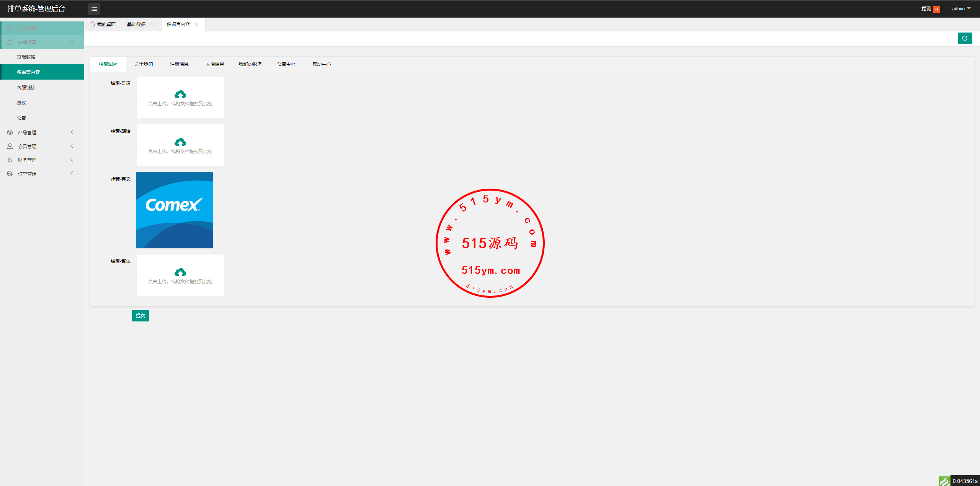
Task: Switch to the 关于我们 tab
Action: pos(144,64)
